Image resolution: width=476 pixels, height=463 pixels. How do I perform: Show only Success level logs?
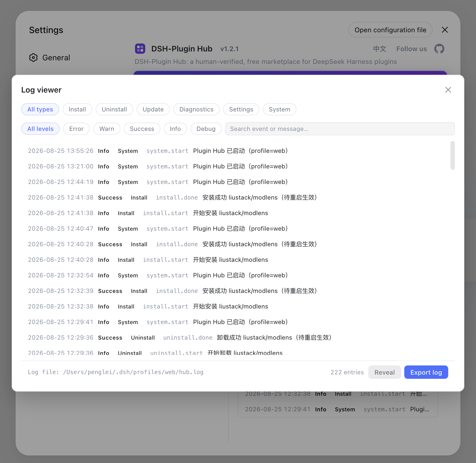tap(142, 129)
